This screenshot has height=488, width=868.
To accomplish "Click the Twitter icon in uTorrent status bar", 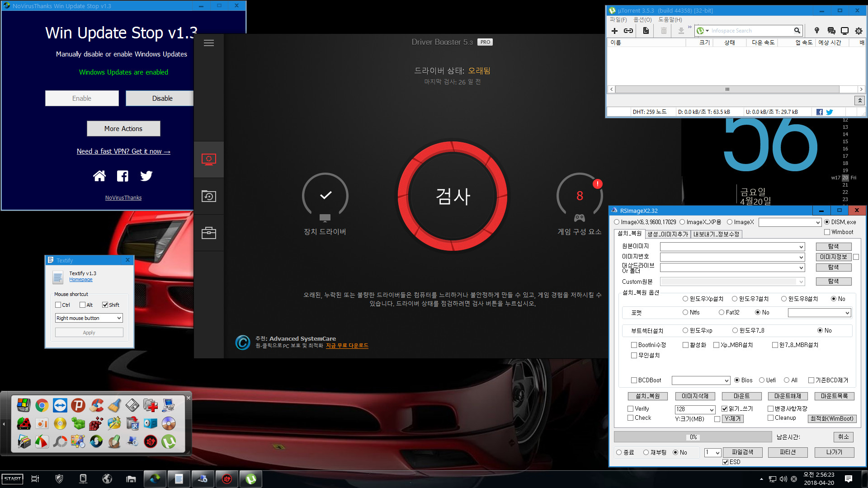I will click(x=829, y=112).
